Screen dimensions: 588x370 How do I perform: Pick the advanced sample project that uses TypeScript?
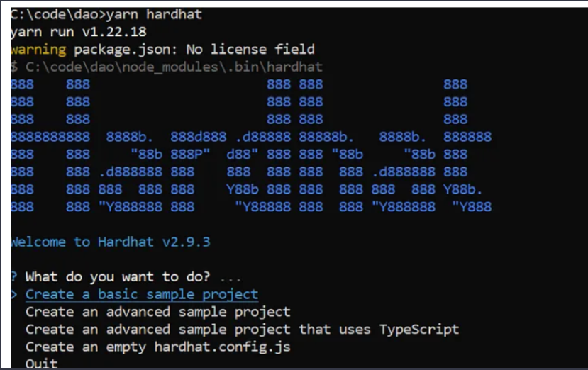click(243, 330)
